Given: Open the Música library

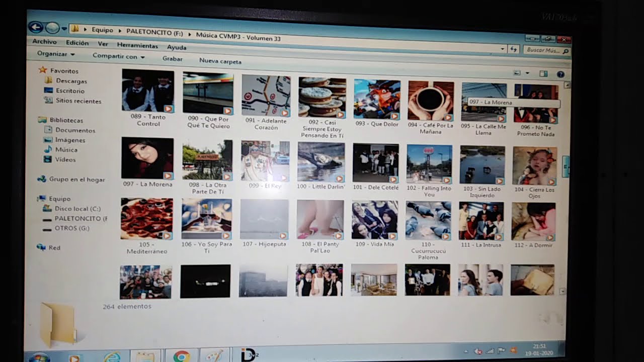Looking at the screenshot, I should point(66,150).
